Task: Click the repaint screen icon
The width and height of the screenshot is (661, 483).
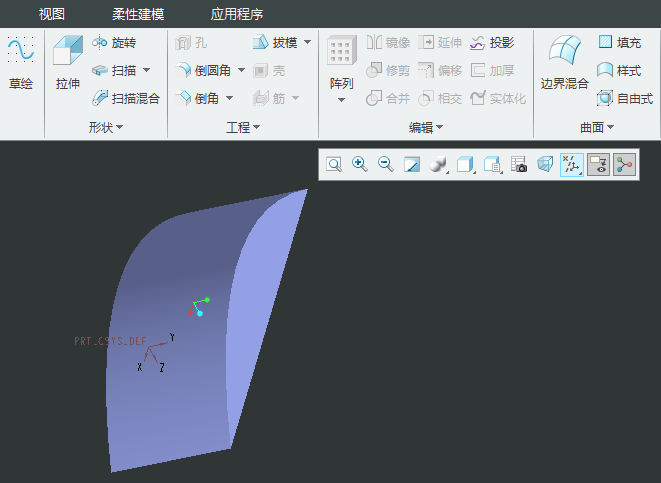Action: (412, 164)
